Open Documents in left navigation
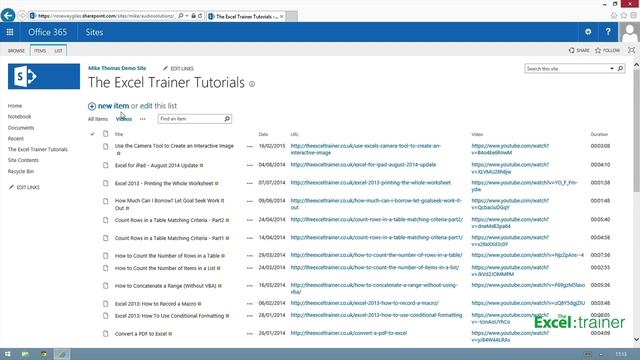The image size is (640, 360). coord(21,128)
